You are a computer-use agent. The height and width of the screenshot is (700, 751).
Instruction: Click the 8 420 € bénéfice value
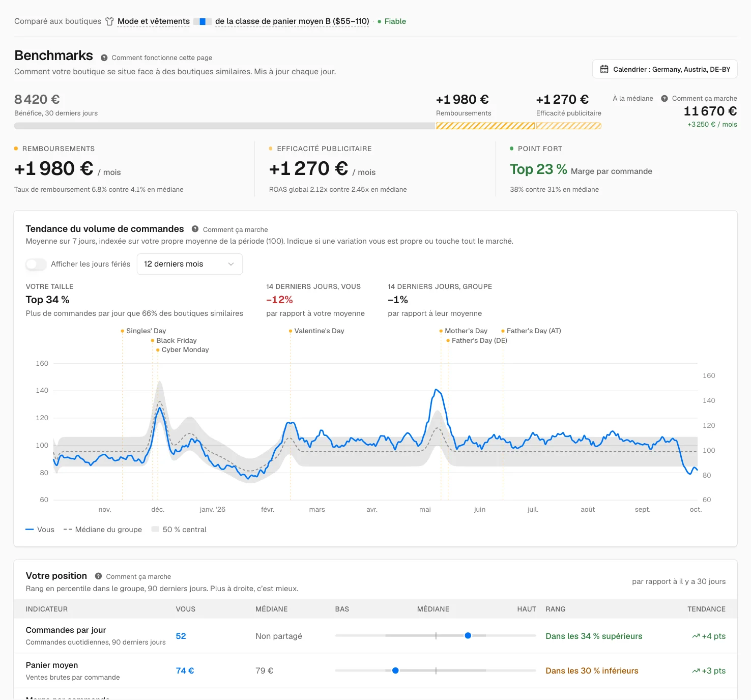click(37, 99)
